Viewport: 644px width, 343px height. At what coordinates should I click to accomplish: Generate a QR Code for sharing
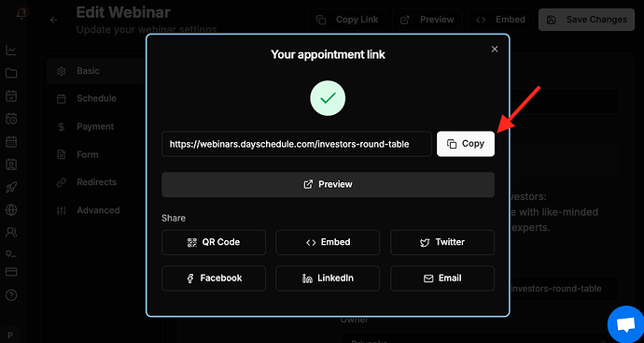(214, 242)
